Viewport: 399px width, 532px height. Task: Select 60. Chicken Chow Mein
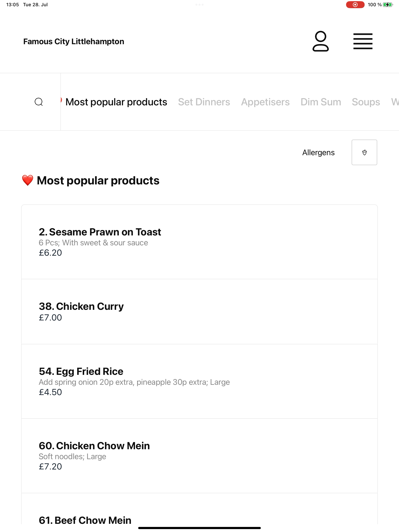[x=199, y=456]
